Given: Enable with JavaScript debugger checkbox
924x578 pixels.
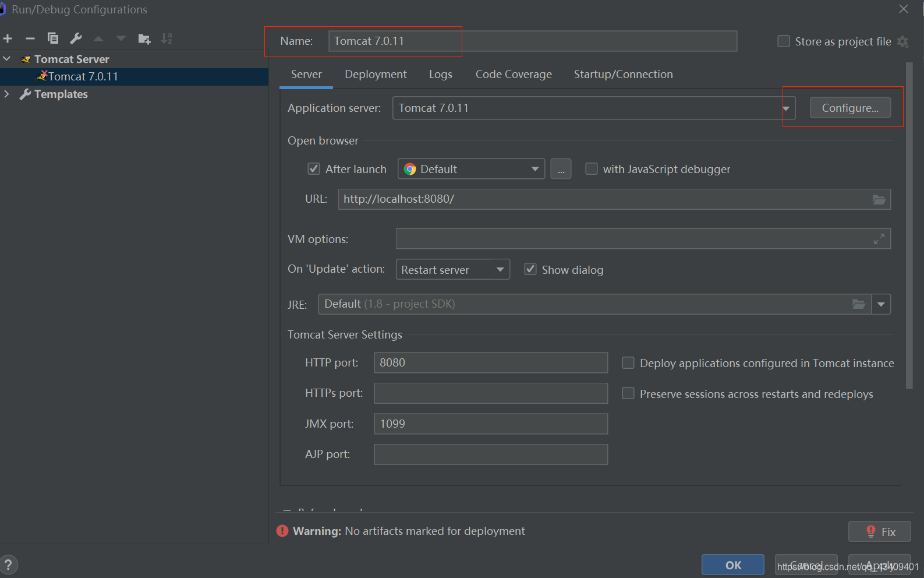Looking at the screenshot, I should 592,169.
